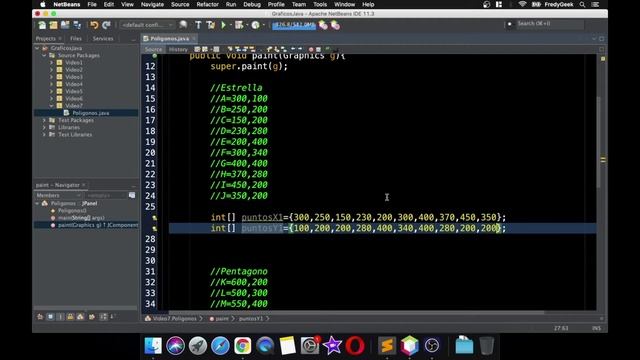The image size is (640, 360).
Task: Click the puntosY1 breadcrumb
Action: coord(251,318)
